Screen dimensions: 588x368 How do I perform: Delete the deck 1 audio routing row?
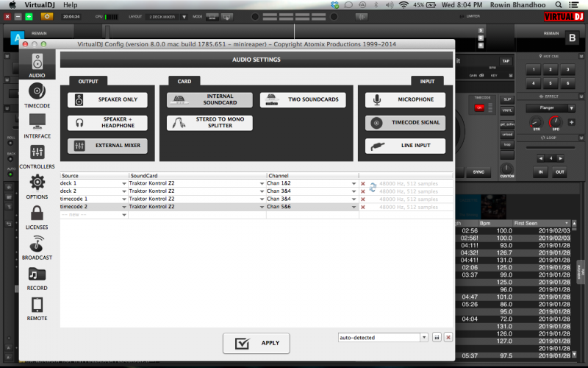362,183
